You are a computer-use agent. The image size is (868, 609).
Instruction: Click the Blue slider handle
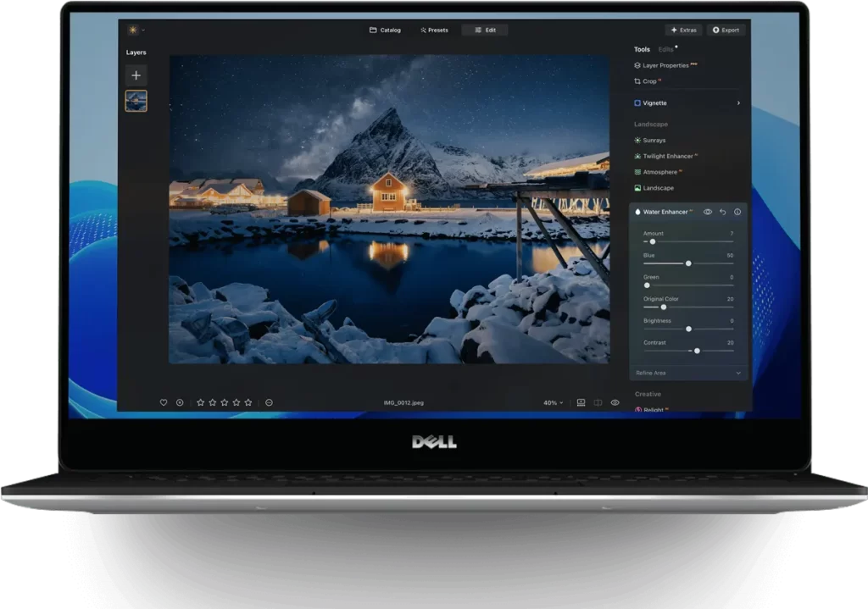click(688, 263)
